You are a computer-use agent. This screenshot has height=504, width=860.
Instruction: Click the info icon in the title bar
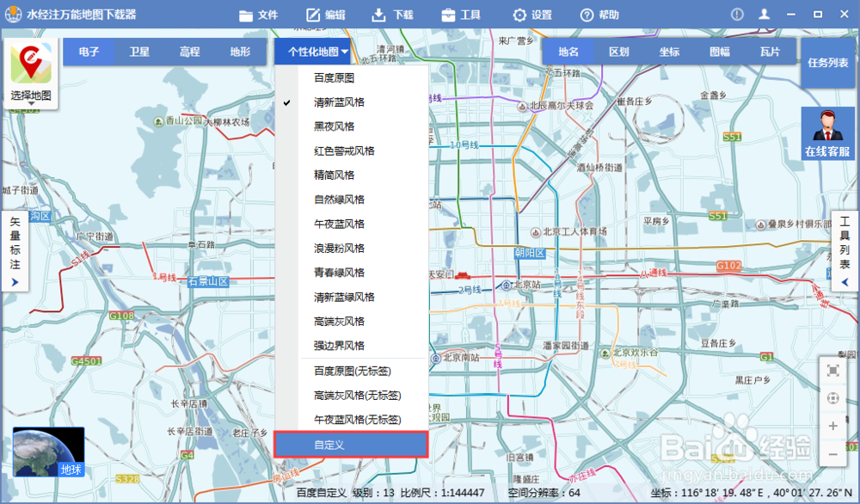tap(735, 14)
